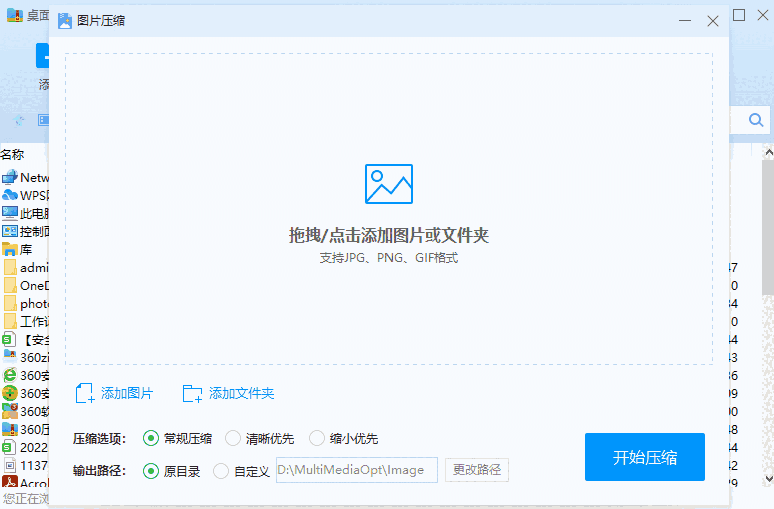Image resolution: width=774 pixels, height=509 pixels.
Task: Select the OneD folder row in the file list
Action: (25, 285)
